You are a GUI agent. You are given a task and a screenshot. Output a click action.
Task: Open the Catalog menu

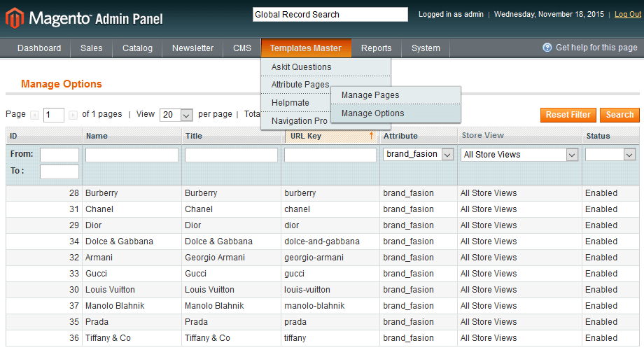pyautogui.click(x=137, y=48)
